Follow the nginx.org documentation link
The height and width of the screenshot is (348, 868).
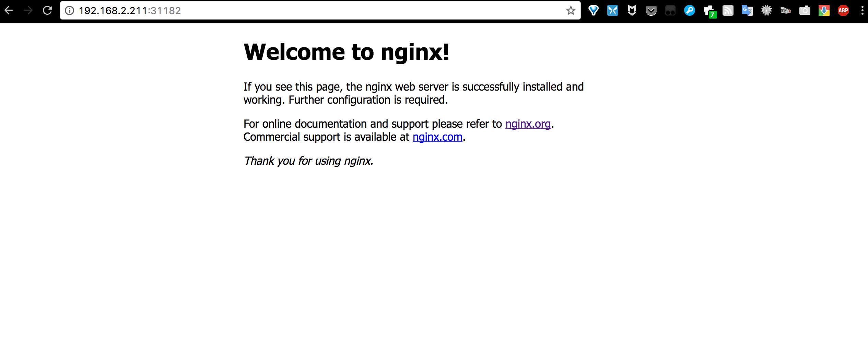(528, 124)
